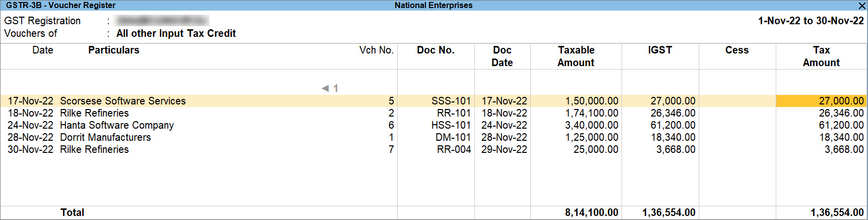The height and width of the screenshot is (220, 868).
Task: Open the Dorrit Manufacturers voucher
Action: 433,137
